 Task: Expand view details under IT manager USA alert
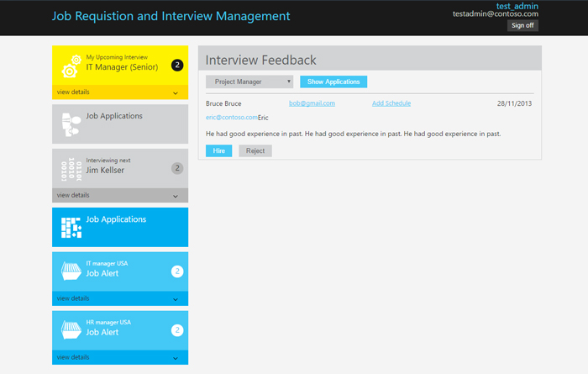coord(120,298)
